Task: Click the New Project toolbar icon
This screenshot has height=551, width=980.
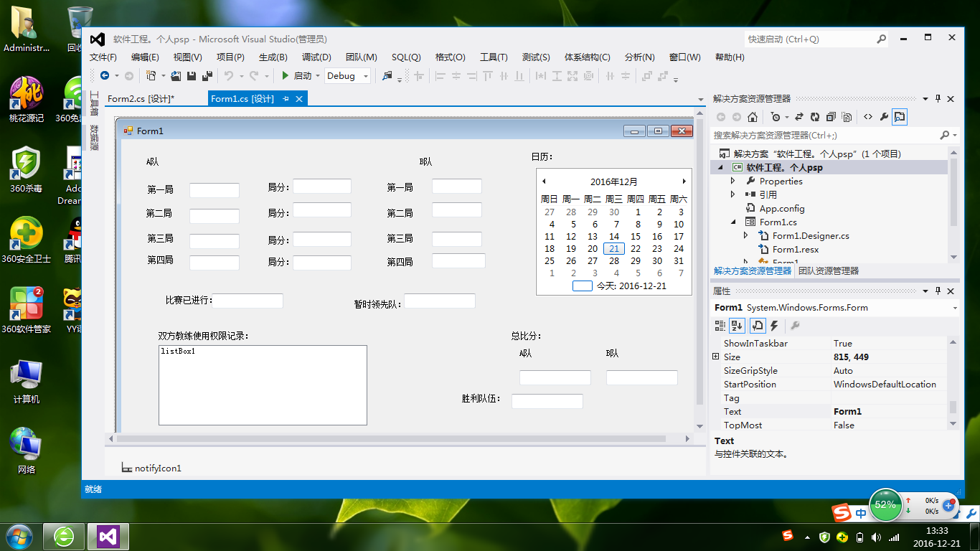Action: 151,76
